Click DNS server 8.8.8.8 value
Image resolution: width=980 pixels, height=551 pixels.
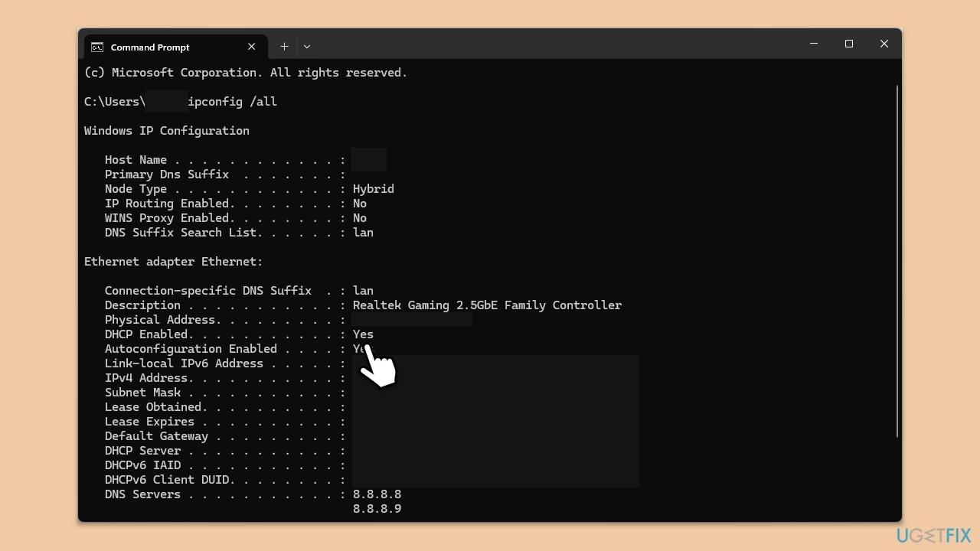tap(377, 494)
